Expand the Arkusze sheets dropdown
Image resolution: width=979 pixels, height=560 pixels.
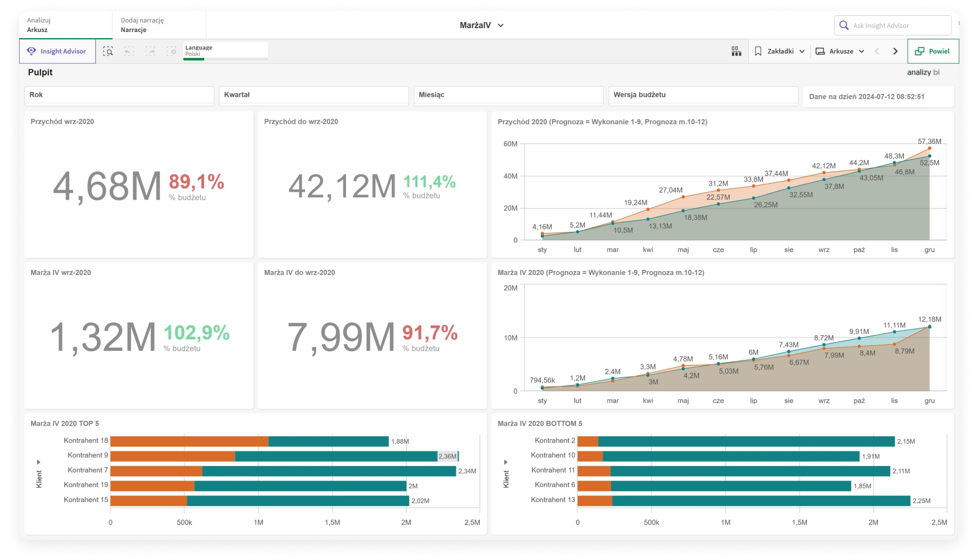[840, 51]
